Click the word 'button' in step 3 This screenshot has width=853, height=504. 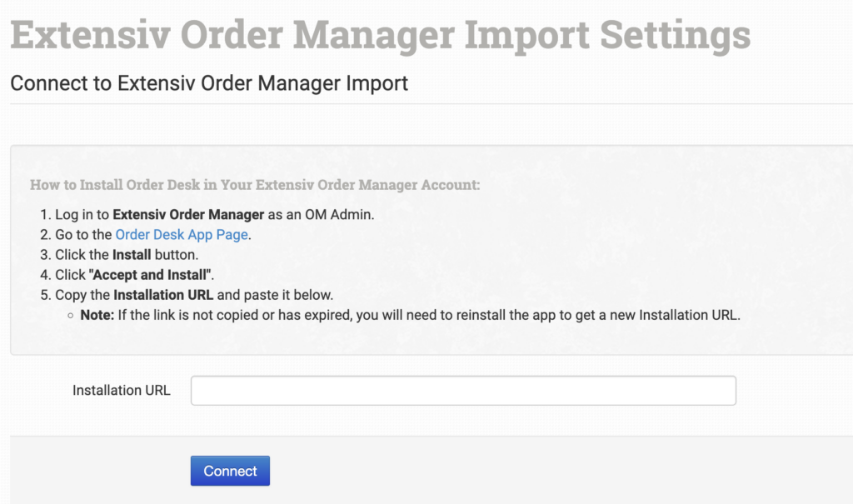[177, 255]
